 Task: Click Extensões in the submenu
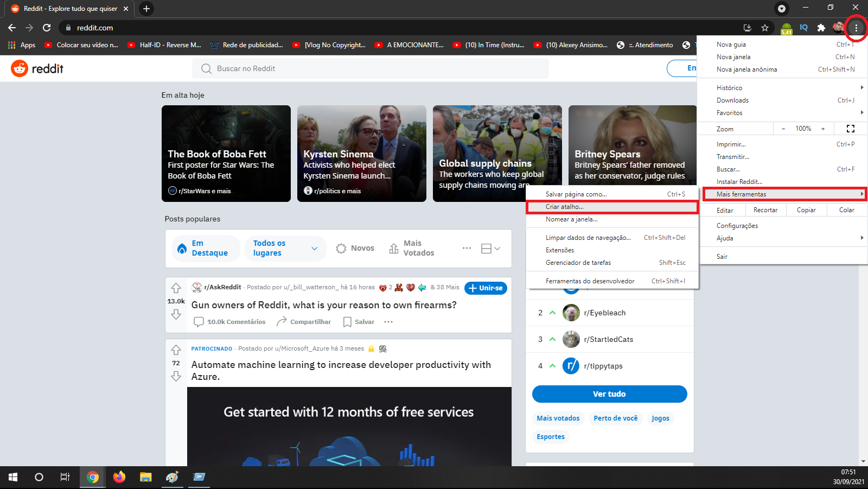[x=612, y=250]
